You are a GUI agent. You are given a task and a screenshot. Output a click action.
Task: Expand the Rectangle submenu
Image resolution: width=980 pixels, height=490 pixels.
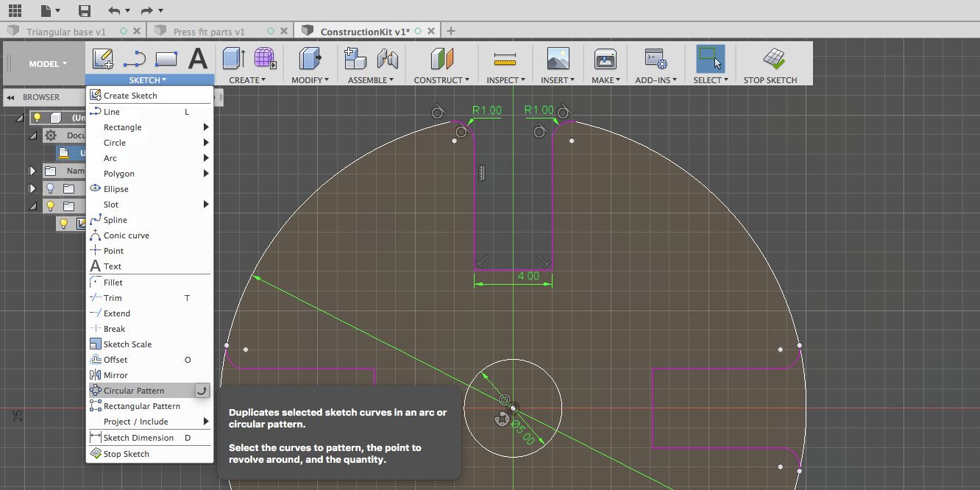(x=206, y=127)
